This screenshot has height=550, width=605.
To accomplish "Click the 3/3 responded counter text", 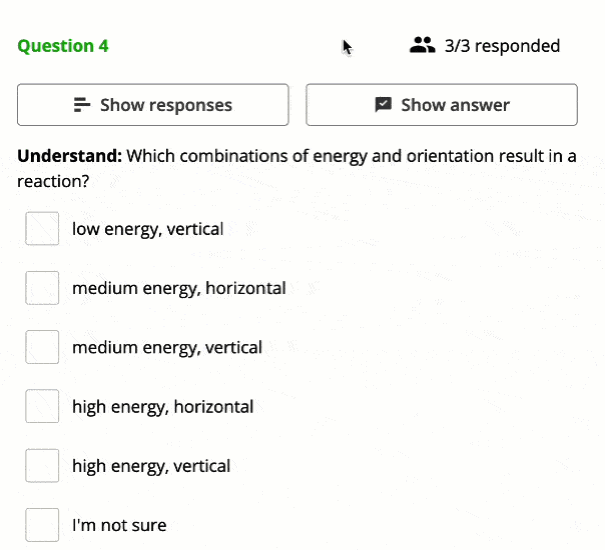I will click(x=502, y=46).
